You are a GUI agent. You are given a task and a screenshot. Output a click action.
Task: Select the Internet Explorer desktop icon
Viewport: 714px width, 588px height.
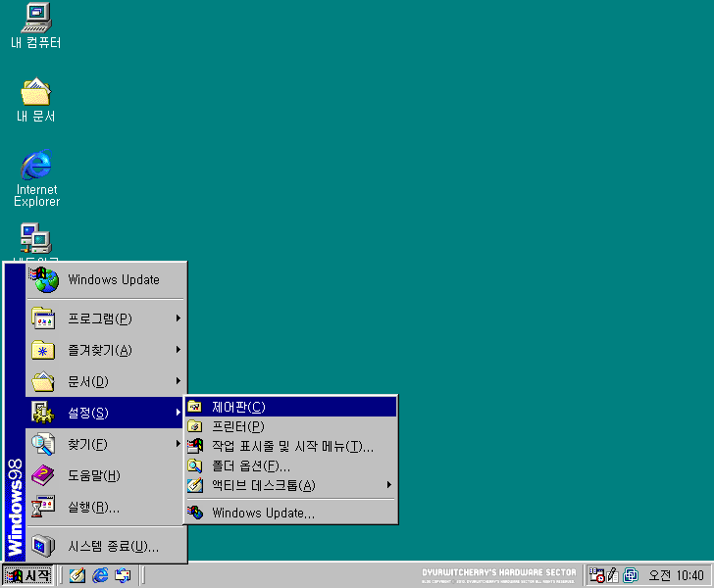(x=36, y=165)
